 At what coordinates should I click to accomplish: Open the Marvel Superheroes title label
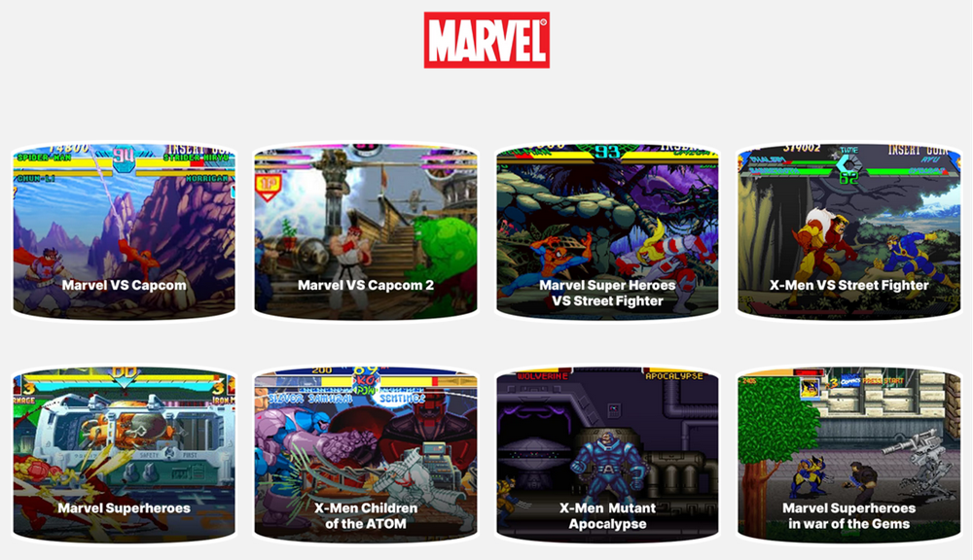tap(125, 507)
